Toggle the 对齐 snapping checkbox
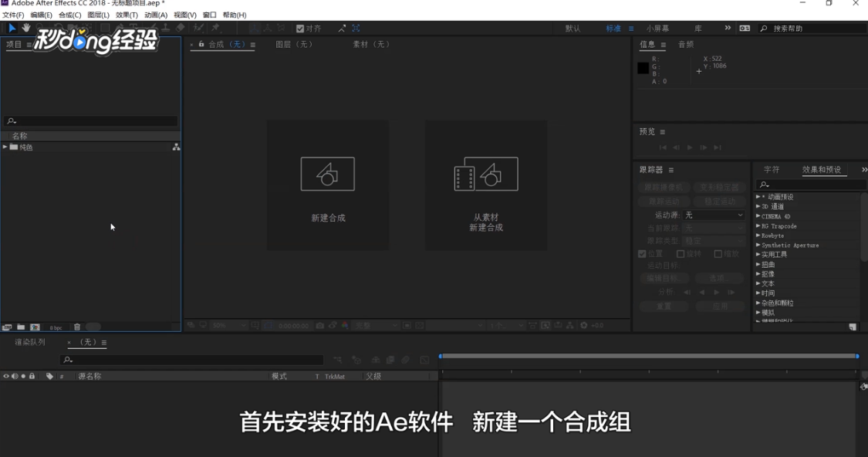This screenshot has height=457, width=868. (300, 29)
